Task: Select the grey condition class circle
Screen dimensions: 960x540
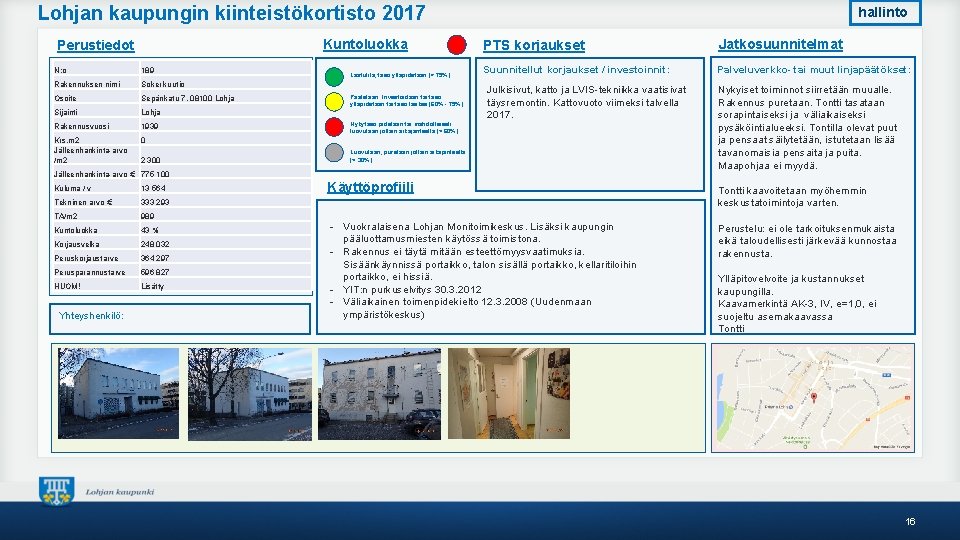Action: coord(334,152)
